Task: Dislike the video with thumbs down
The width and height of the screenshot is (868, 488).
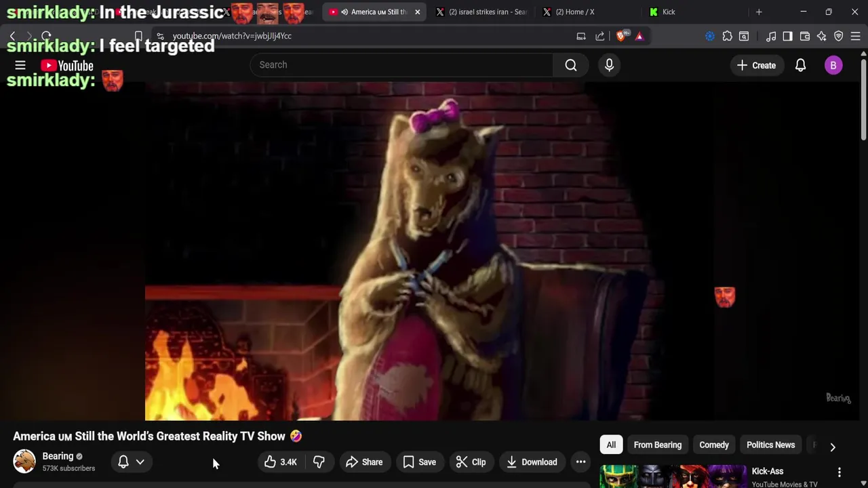Action: point(319,462)
